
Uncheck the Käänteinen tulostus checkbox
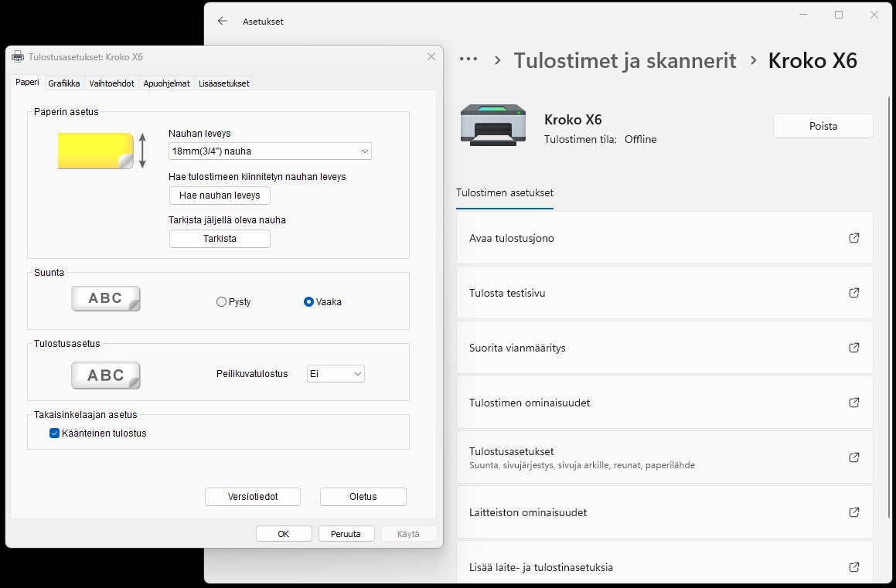coord(55,433)
